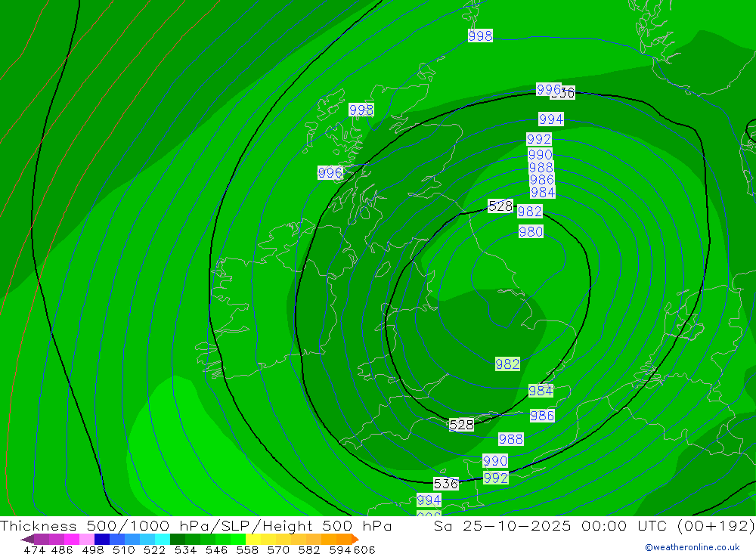Screen dimensions: 756x554
Task: Click the 994 label below 996/536
Action: click(x=551, y=119)
